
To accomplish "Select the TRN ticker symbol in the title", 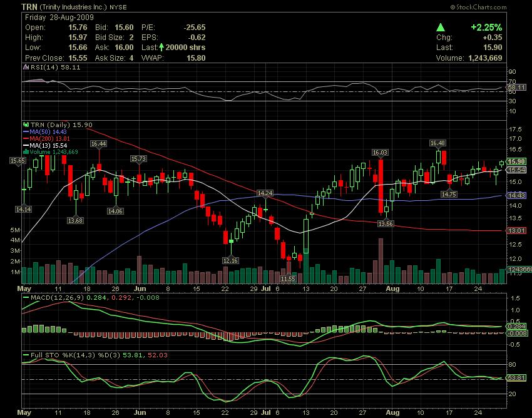I will click(29, 7).
